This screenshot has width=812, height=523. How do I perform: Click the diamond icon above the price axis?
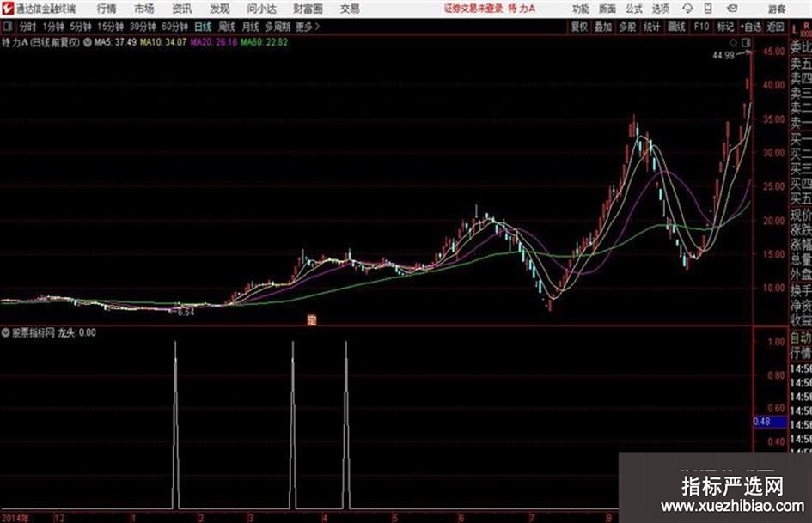coord(733,42)
